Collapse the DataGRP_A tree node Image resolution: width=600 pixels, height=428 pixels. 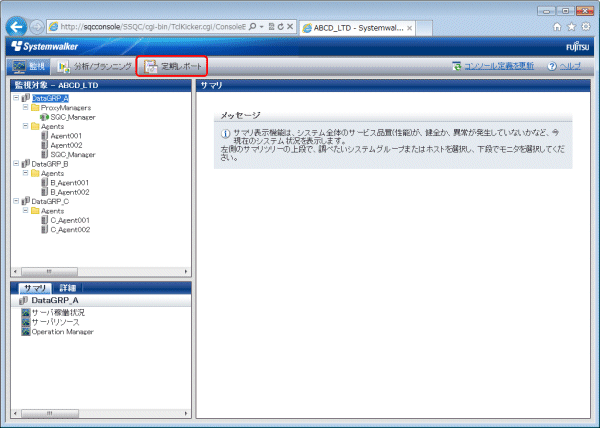point(16,98)
